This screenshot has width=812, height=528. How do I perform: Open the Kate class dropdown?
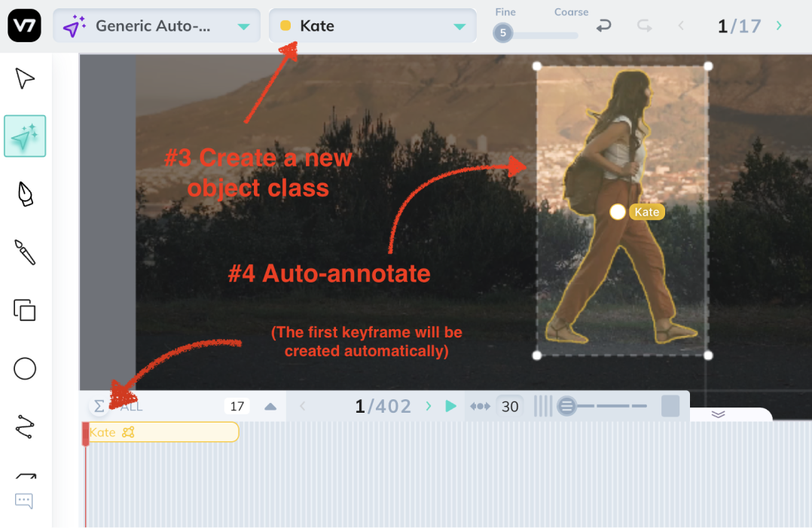pyautogui.click(x=459, y=25)
